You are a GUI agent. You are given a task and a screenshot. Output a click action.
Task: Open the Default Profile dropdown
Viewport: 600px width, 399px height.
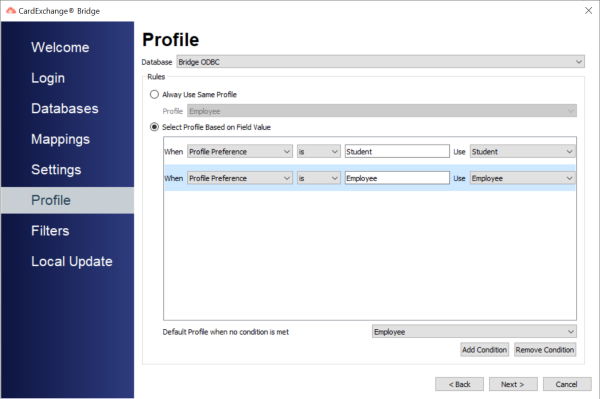pos(474,332)
